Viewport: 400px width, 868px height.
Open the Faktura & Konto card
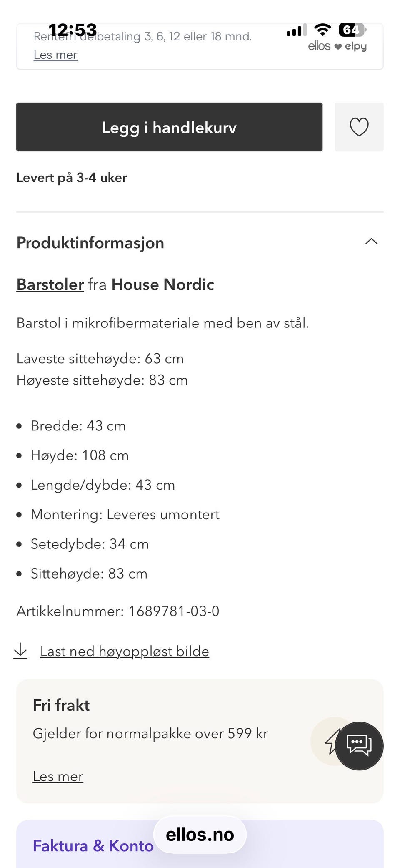click(x=200, y=844)
